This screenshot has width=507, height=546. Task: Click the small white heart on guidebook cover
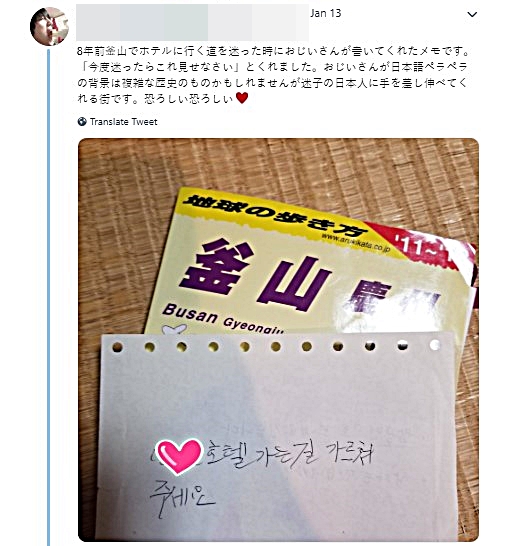pyautogui.click(x=175, y=329)
